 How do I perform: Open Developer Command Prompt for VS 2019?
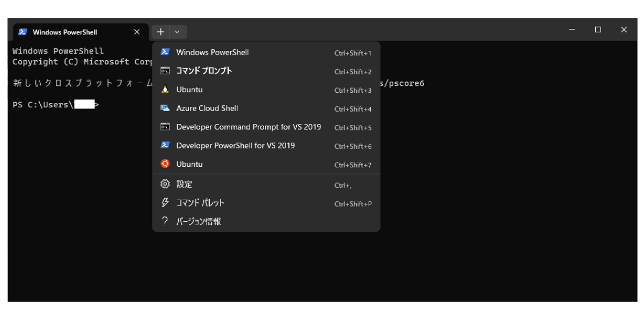(266, 127)
